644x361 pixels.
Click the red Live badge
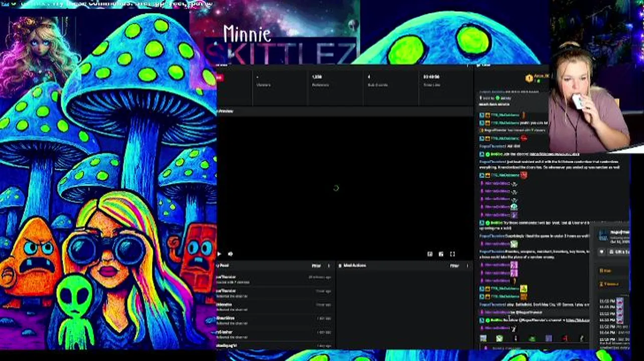[x=220, y=77]
